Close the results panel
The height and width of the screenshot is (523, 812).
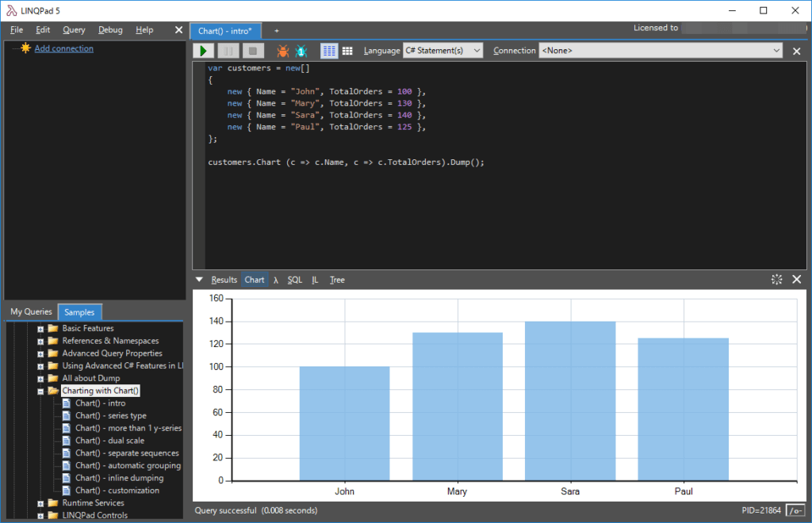(797, 280)
